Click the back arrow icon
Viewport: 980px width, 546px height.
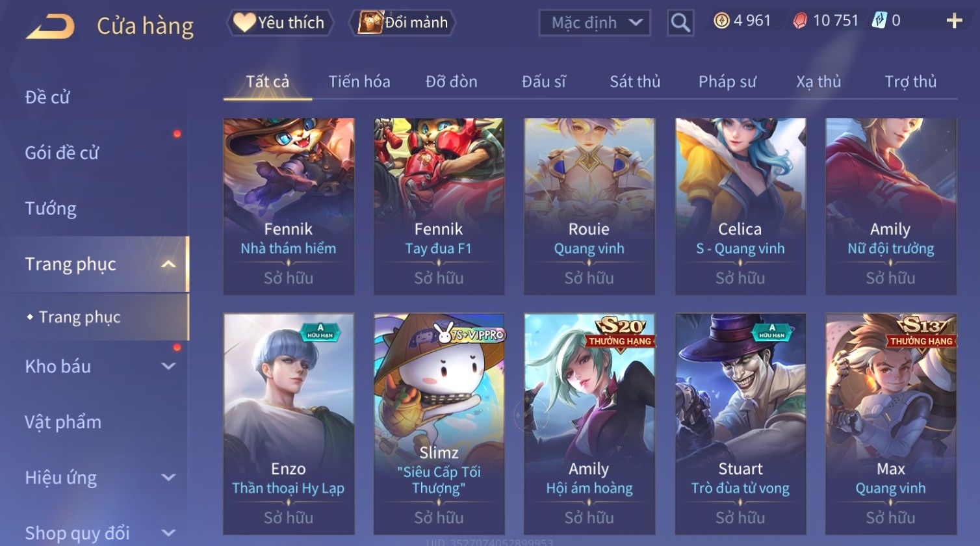tap(51, 27)
